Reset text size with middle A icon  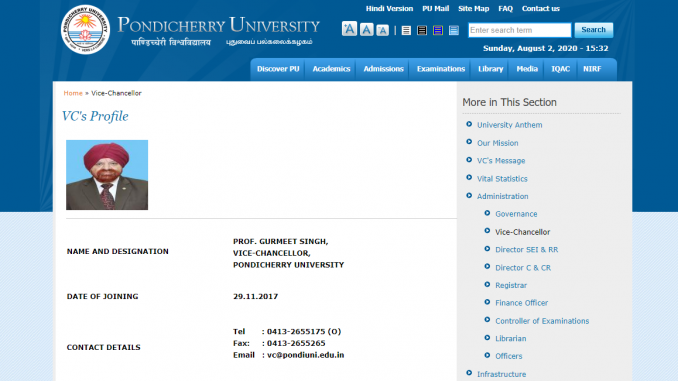(x=366, y=30)
